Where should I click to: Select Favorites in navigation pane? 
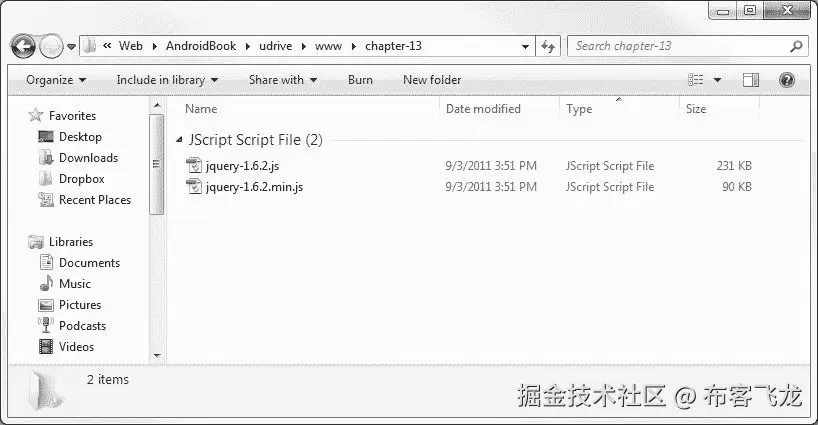(x=73, y=116)
